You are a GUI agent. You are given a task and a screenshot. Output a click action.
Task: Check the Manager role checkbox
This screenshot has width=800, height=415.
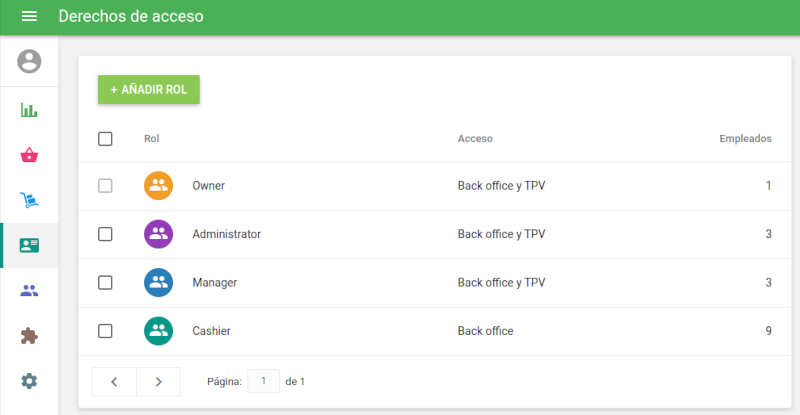click(105, 283)
